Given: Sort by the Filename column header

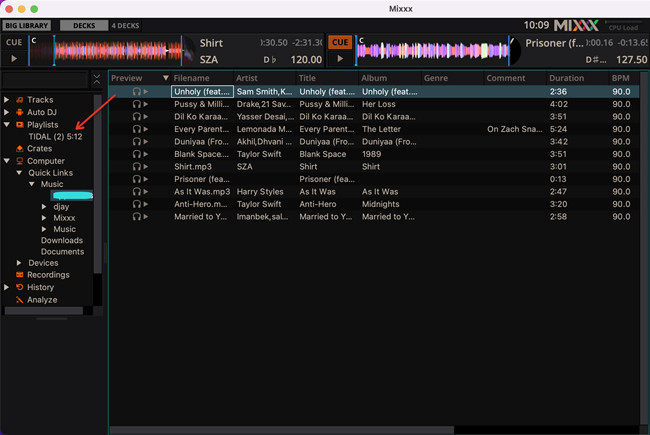Looking at the screenshot, I should [x=202, y=78].
